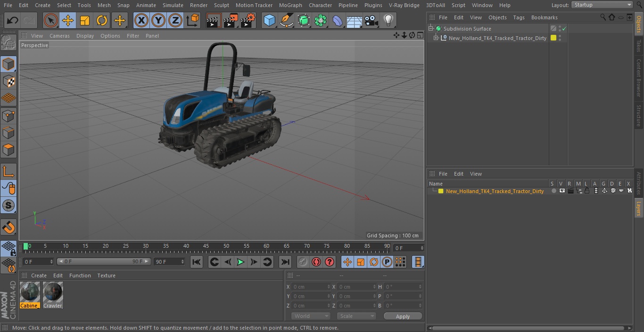Add a Cube primitive object
Screen dimensions: 644x332
(270, 20)
